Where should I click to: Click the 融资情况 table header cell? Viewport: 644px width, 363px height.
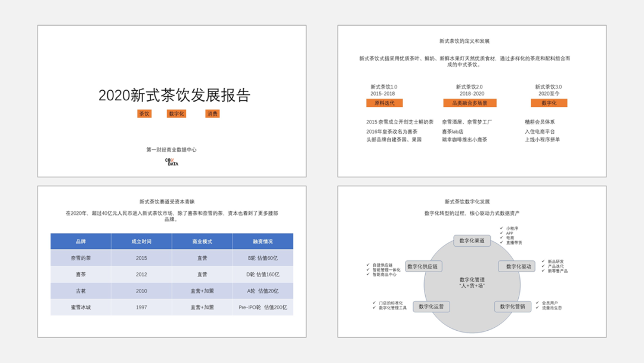[x=263, y=241]
